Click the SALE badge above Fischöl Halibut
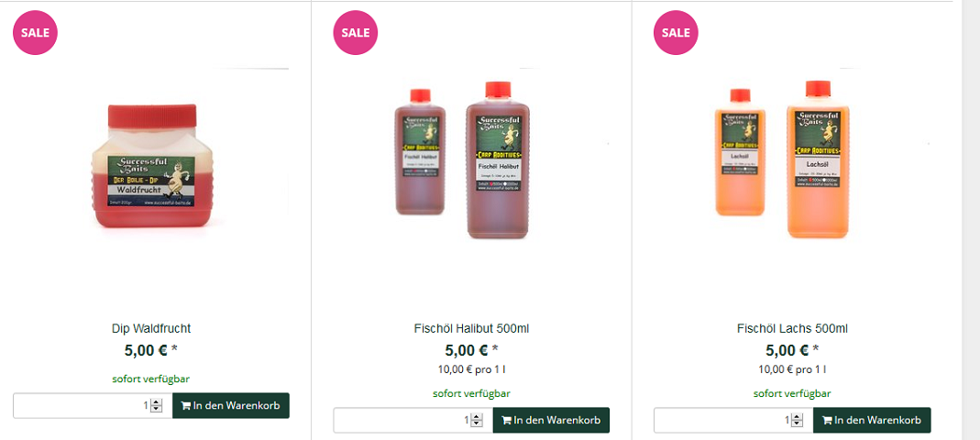The width and height of the screenshot is (980, 440). [x=356, y=33]
